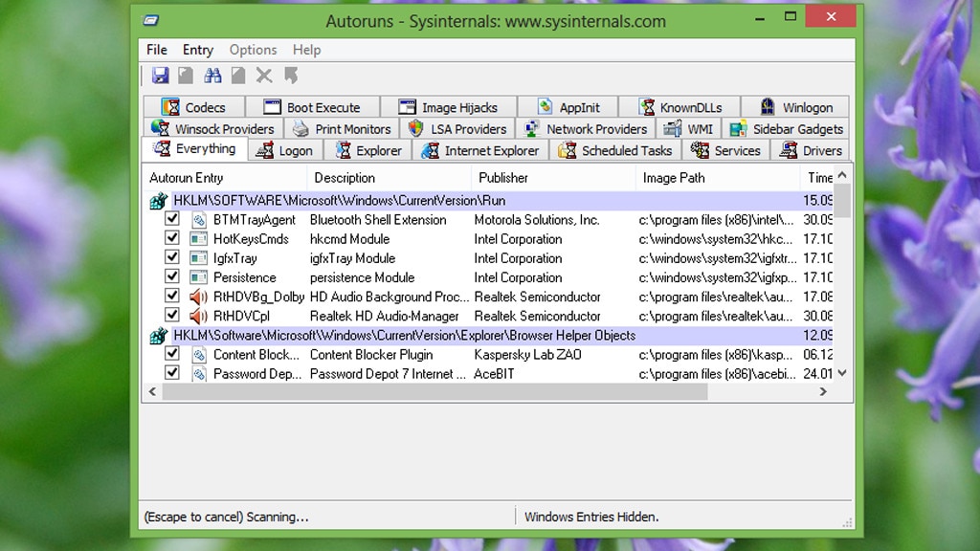Viewport: 980px width, 551px height.
Task: Click the BTMTrayAgent entry file icon
Action: point(199,220)
